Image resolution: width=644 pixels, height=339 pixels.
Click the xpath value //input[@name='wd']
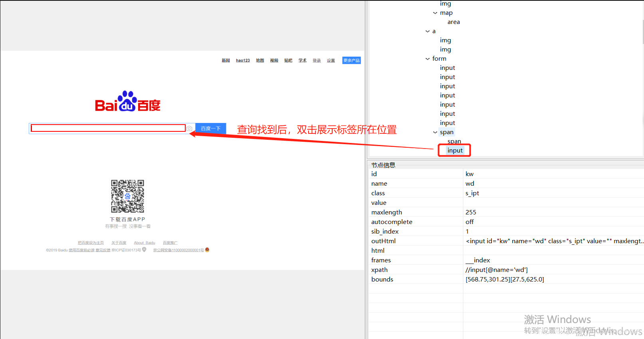(497, 270)
